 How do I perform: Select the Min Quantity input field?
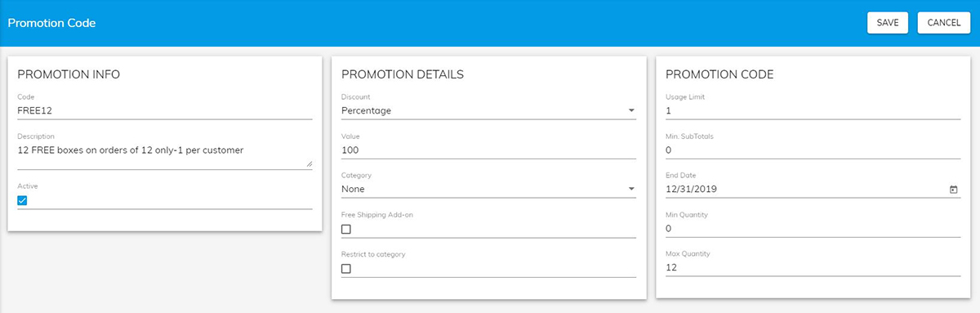click(x=813, y=228)
